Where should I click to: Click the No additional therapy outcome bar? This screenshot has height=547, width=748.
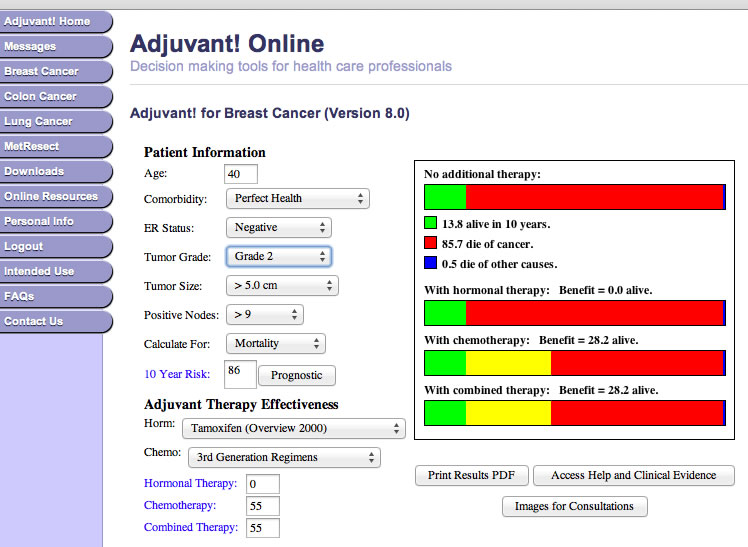point(575,197)
